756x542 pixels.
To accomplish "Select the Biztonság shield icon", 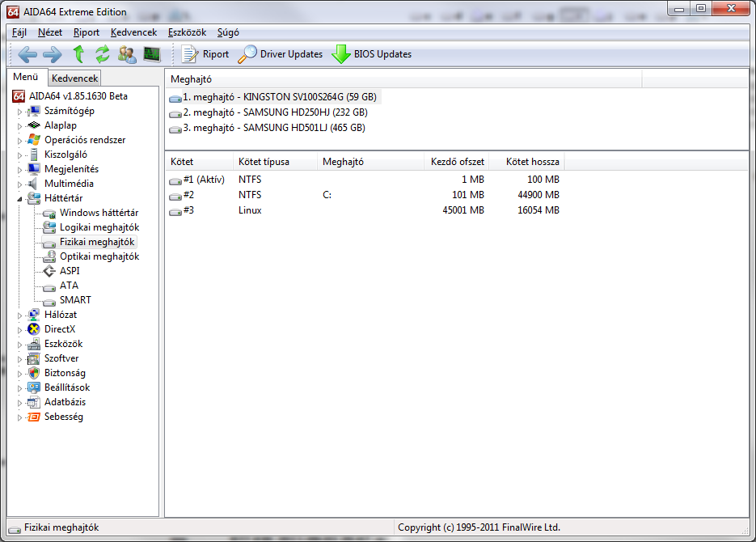I will coord(34,373).
